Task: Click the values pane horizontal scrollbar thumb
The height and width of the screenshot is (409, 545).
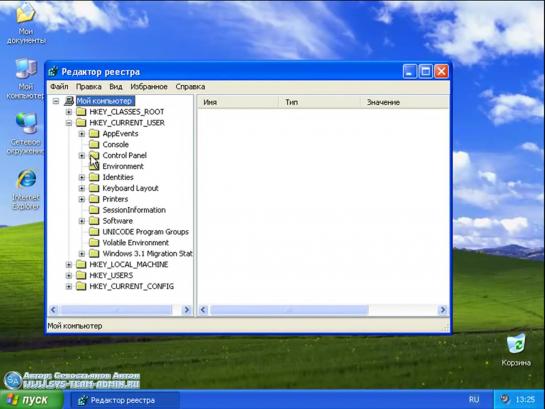Action: coord(289,310)
